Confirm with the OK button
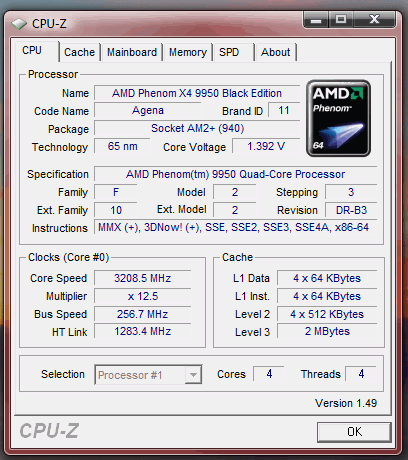This screenshot has width=408, height=460. (x=354, y=432)
